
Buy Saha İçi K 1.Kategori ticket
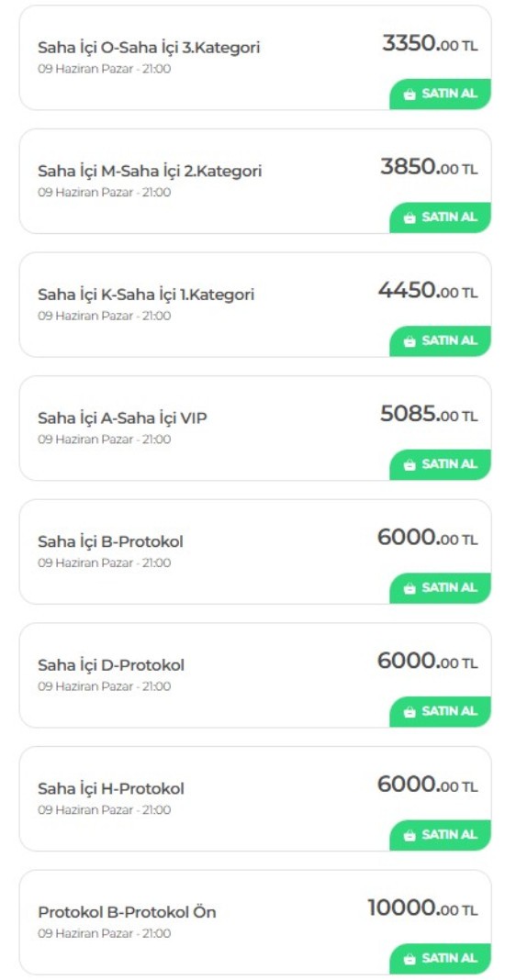pos(441,341)
